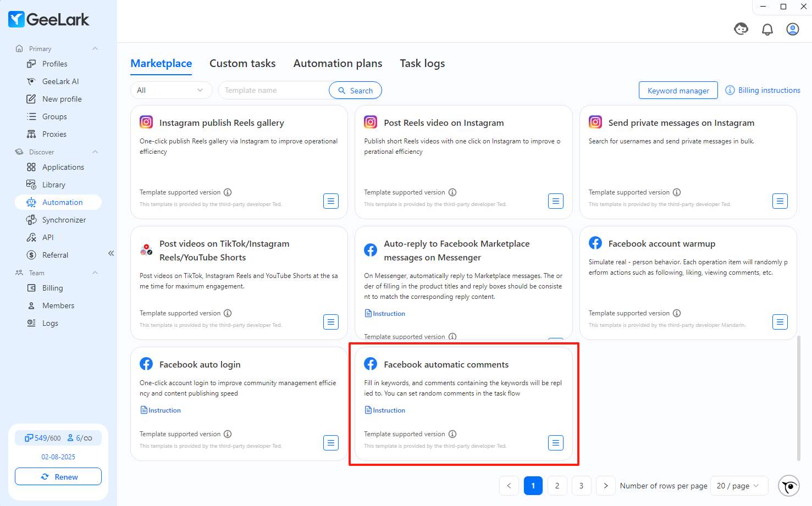Open the All category dropdown
Image resolution: width=812 pixels, height=506 pixels.
171,90
